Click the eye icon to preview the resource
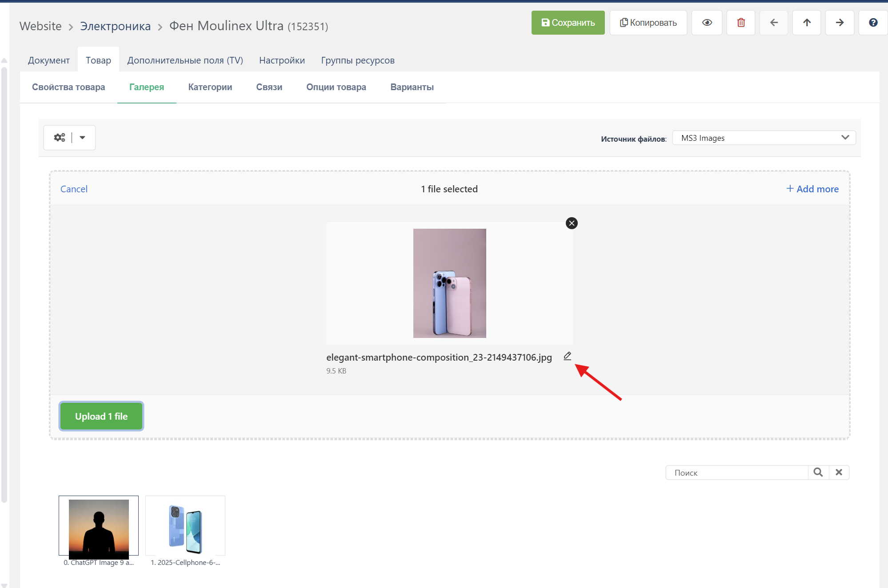Viewport: 888px width, 588px height. coord(707,23)
